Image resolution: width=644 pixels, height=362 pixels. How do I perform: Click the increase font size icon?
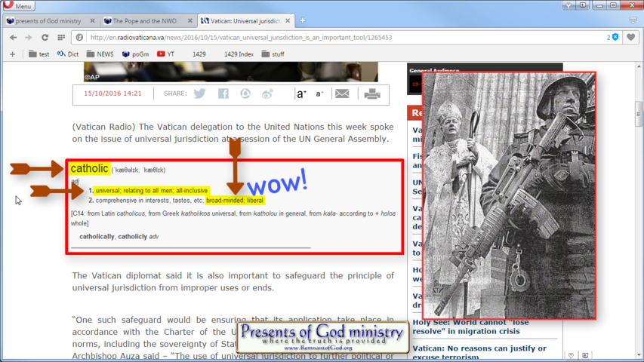(x=301, y=94)
